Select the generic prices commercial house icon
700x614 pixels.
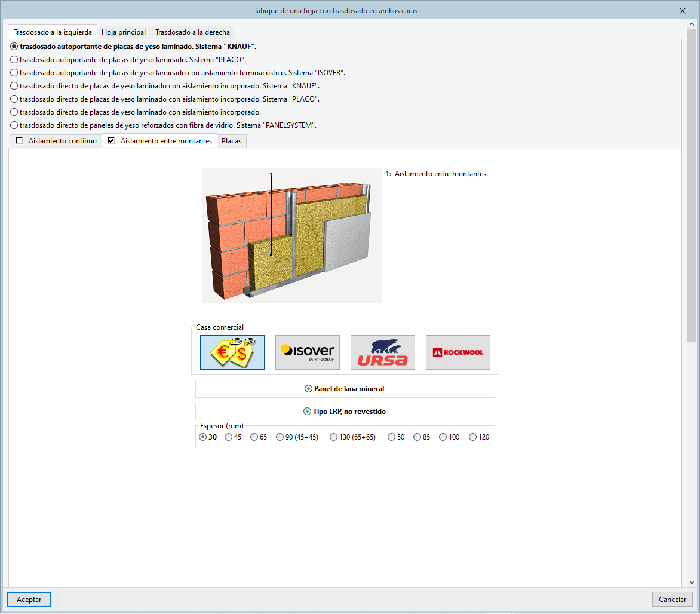(232, 352)
